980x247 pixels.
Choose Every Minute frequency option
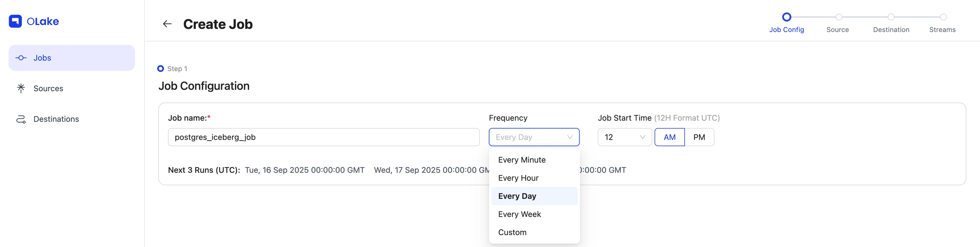coord(521,160)
